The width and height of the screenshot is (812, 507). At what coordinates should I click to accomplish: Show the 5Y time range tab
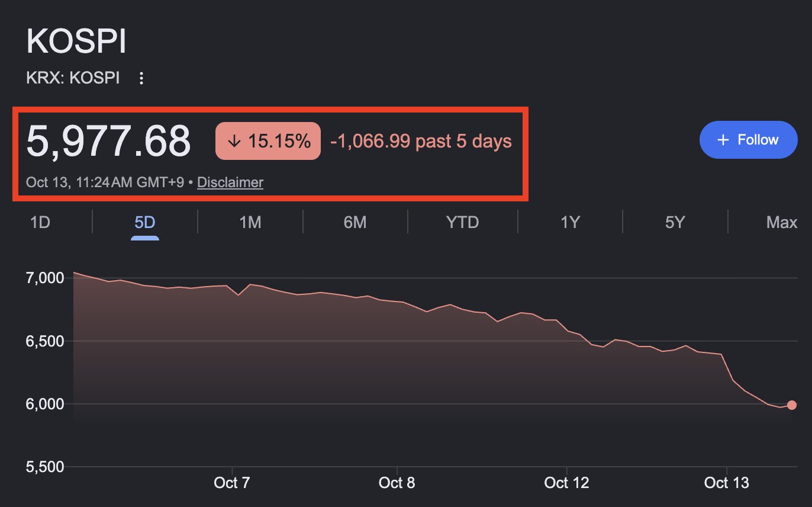pyautogui.click(x=675, y=223)
